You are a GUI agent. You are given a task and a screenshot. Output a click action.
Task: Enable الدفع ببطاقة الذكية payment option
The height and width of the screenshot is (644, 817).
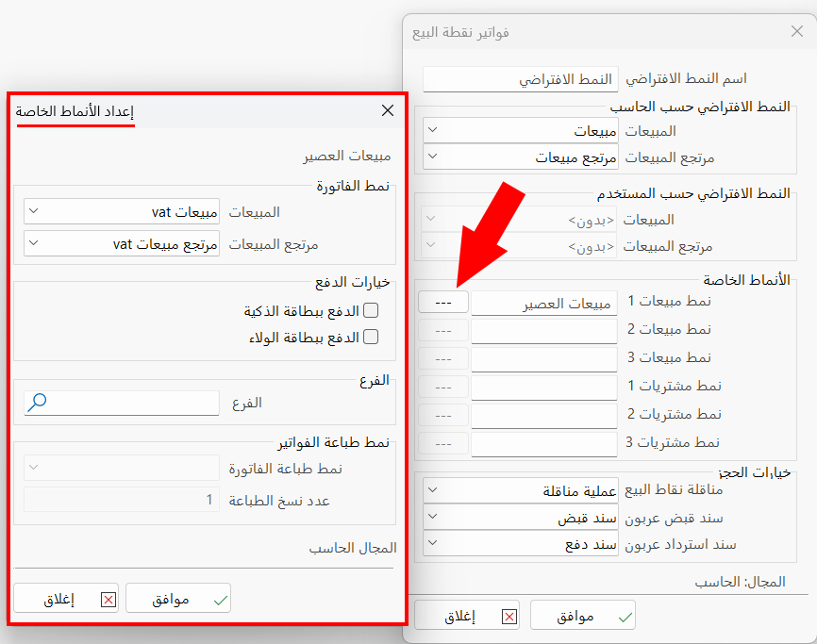(372, 309)
